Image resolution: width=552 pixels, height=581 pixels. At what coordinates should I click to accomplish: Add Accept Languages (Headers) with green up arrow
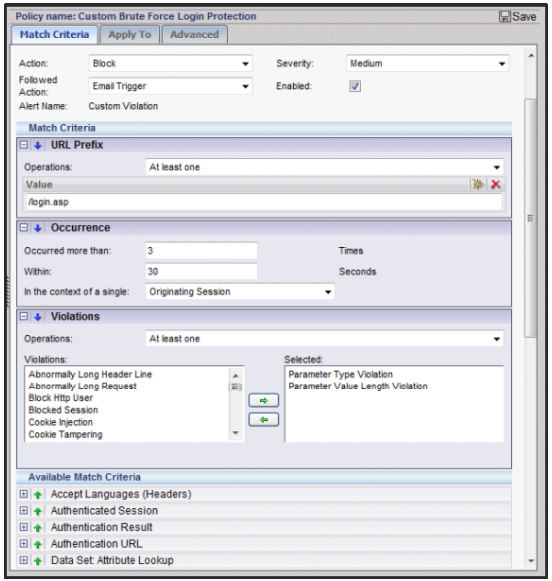pos(37,495)
